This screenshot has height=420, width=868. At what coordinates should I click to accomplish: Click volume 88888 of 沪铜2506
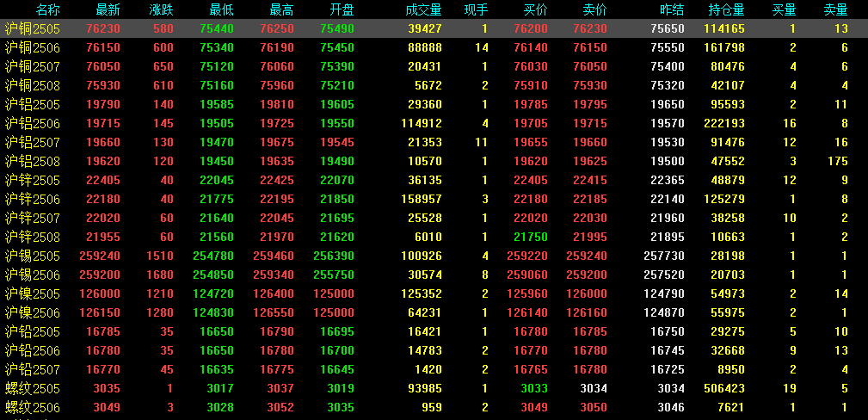point(425,47)
